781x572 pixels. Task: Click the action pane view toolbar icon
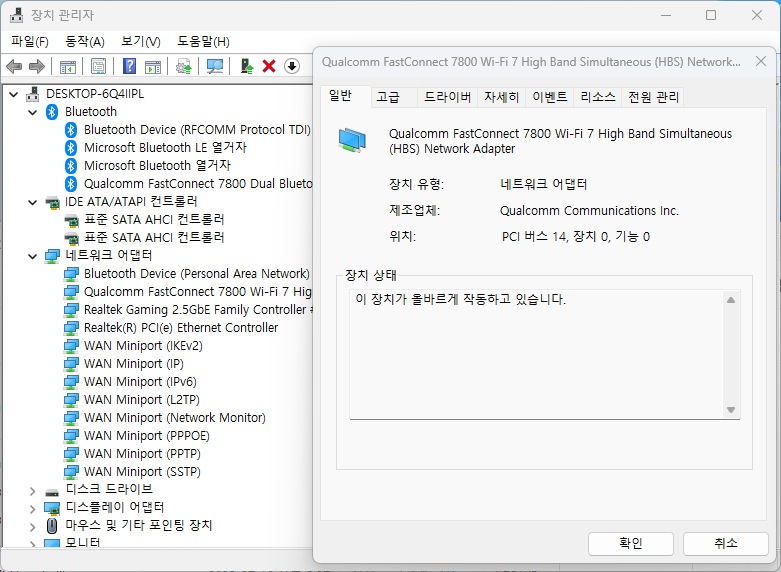pos(153,66)
